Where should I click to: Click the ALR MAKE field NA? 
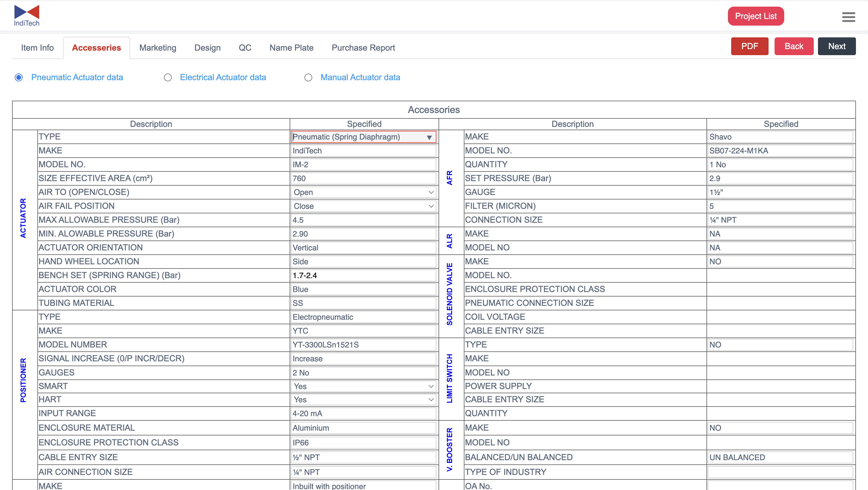tap(780, 234)
